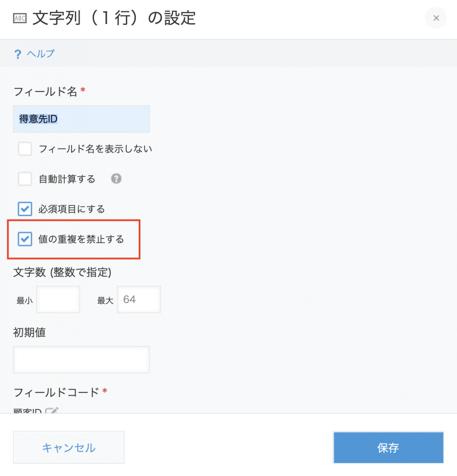
Task: Tick the 自動計算する checkbox
Action: pyautogui.click(x=25, y=179)
